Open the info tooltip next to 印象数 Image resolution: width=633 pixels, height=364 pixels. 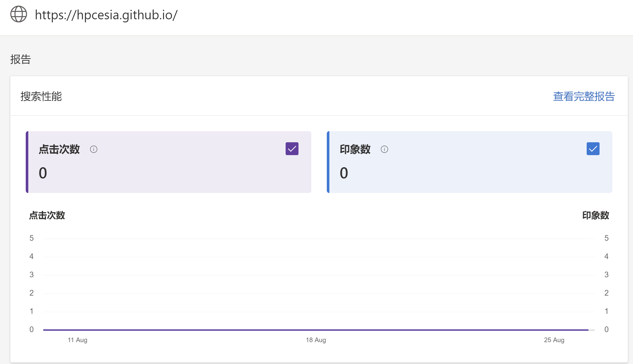[384, 149]
